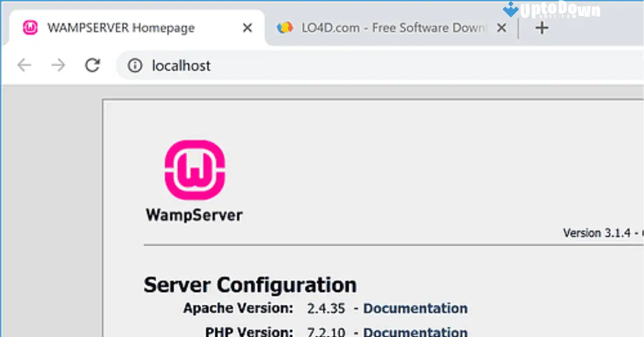Click the WampServer title below the logo

[x=194, y=215]
